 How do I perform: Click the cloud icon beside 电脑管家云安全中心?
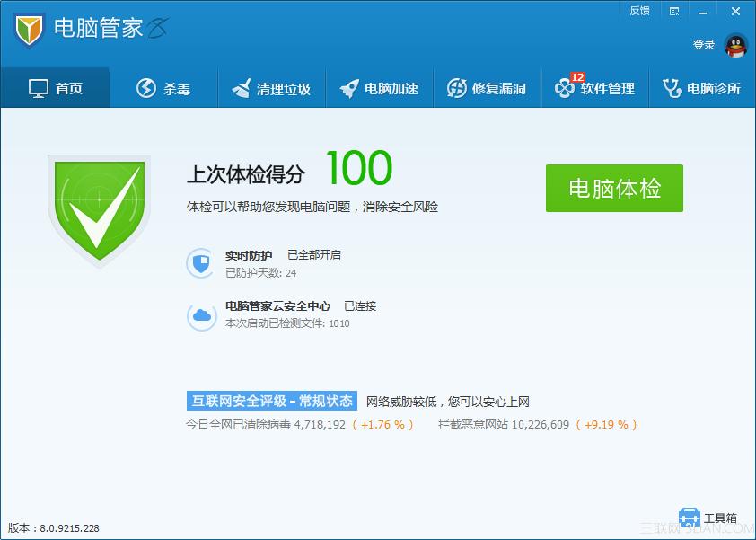pos(201,316)
